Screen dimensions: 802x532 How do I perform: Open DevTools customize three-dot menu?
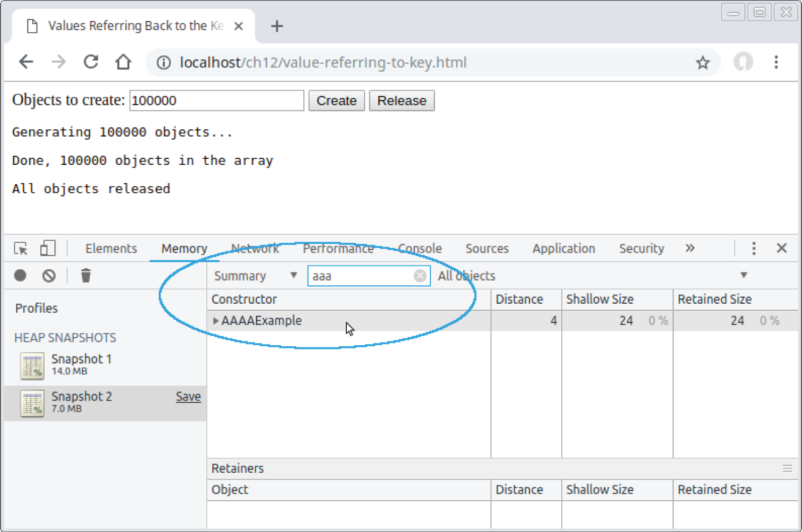[x=754, y=248]
